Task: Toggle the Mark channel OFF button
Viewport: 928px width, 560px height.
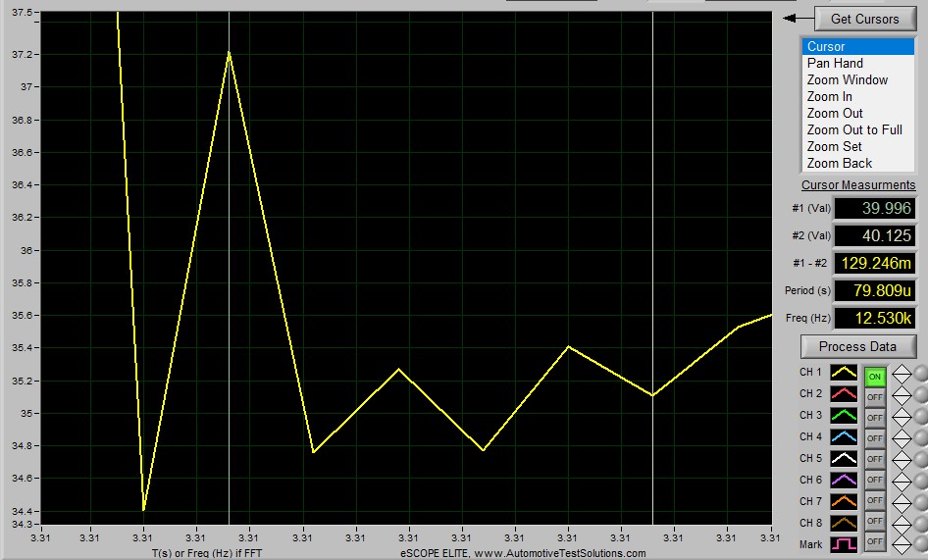Action: click(875, 542)
